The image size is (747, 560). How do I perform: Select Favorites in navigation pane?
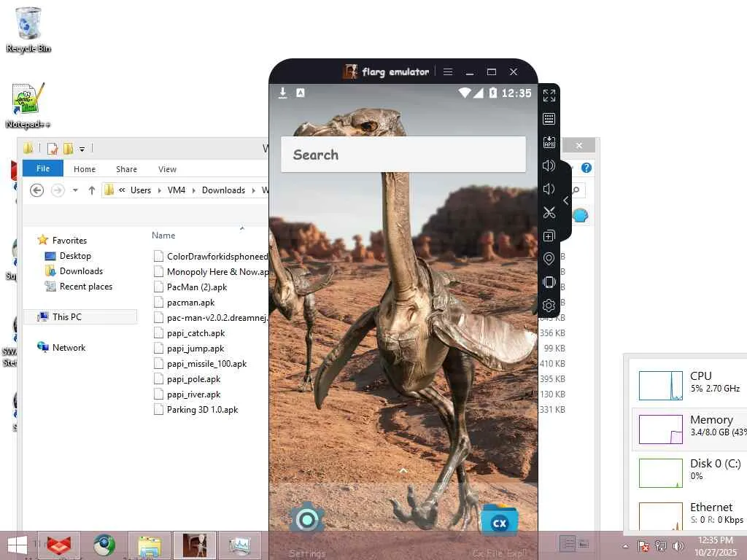point(69,241)
